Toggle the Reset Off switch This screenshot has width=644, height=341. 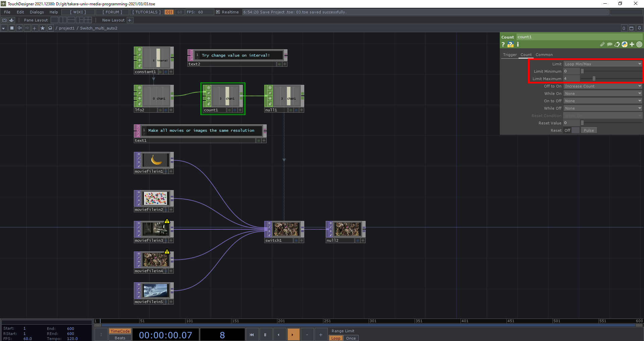(x=575, y=130)
